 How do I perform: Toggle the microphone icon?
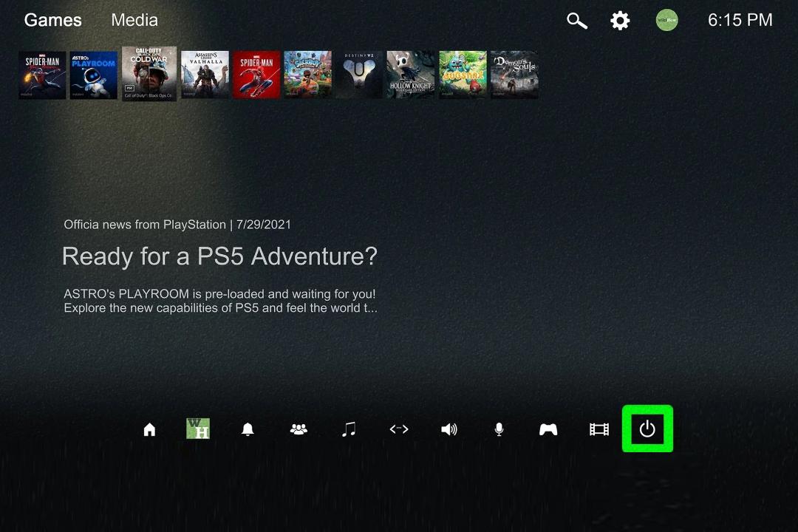(x=499, y=429)
